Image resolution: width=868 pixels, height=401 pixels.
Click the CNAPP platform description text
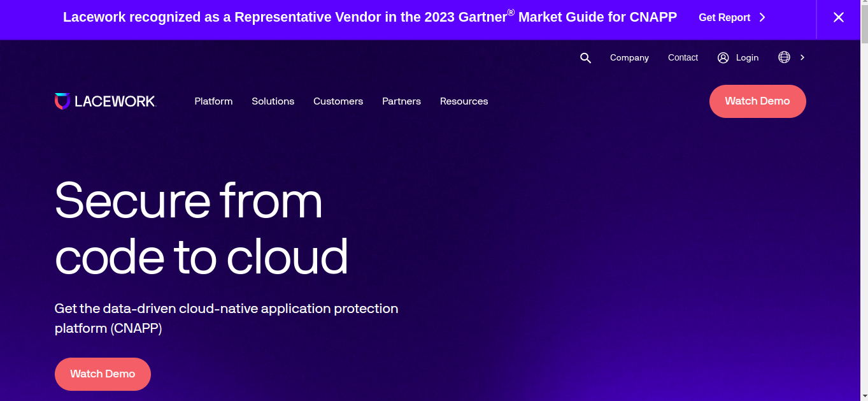click(226, 319)
